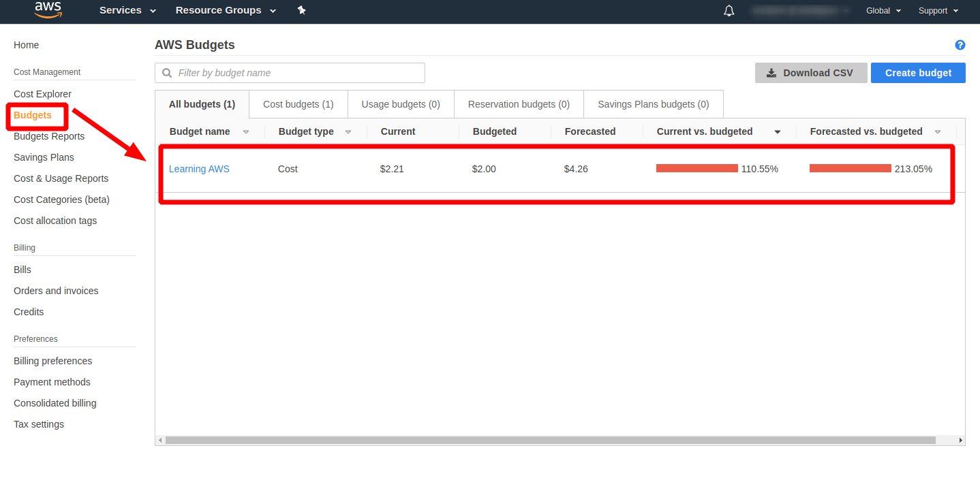
Task: Open Cost & Usage Reports
Action: click(61, 178)
